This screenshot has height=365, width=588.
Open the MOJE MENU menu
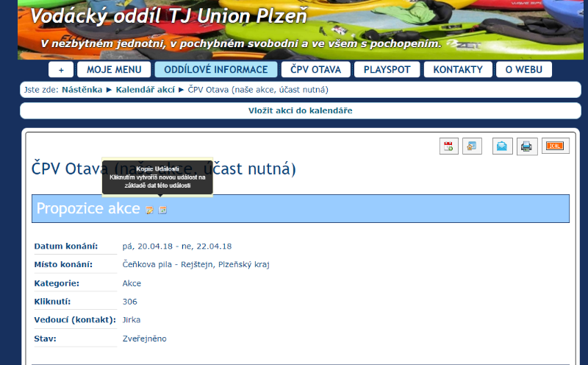tap(114, 70)
